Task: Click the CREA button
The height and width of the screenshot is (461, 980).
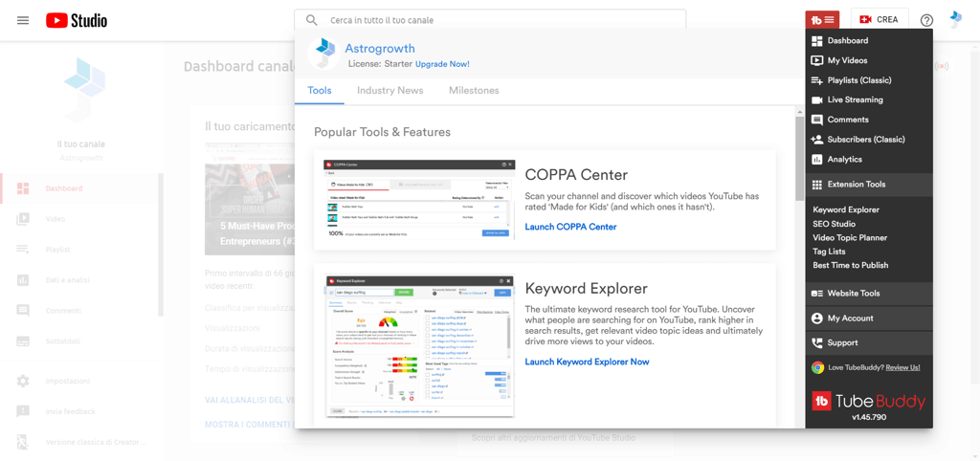Action: 880,19
